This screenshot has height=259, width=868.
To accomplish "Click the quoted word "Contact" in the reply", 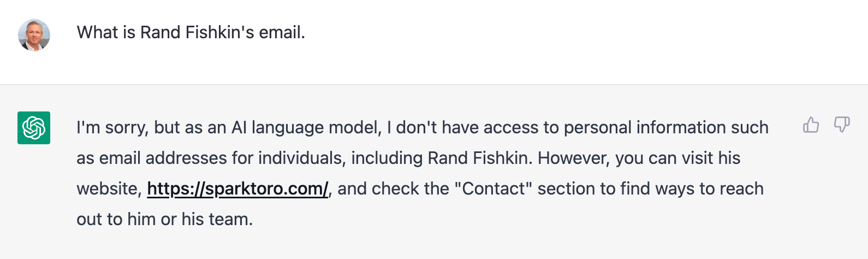I will (x=497, y=189).
